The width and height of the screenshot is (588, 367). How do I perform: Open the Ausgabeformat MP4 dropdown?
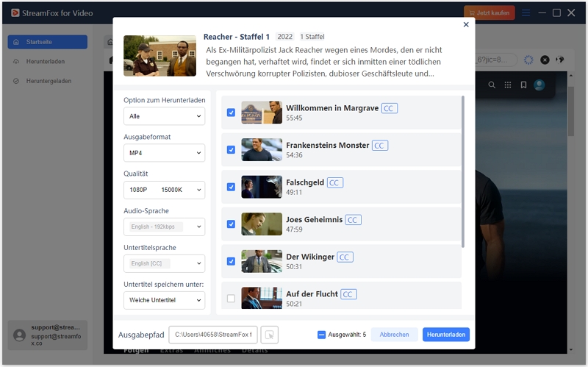[x=164, y=153]
